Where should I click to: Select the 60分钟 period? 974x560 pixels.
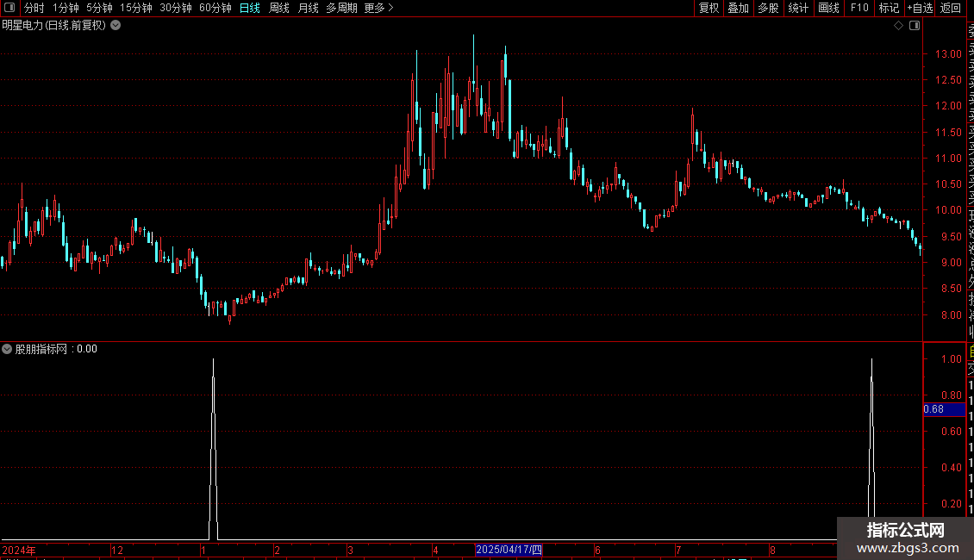[215, 8]
